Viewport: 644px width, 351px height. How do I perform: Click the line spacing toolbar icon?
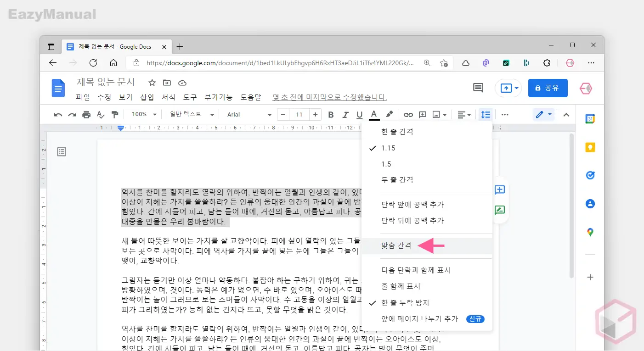tap(486, 115)
